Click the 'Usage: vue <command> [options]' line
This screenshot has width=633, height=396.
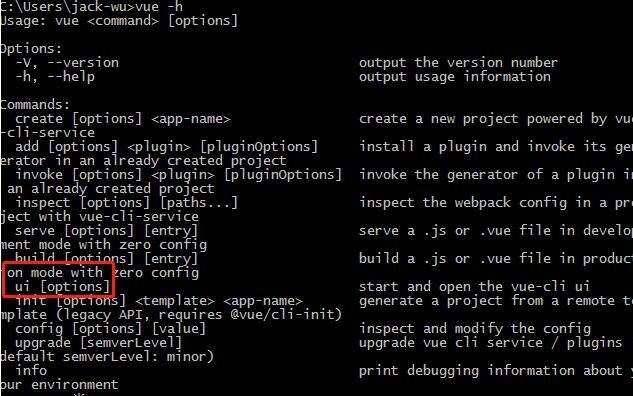coord(119,21)
